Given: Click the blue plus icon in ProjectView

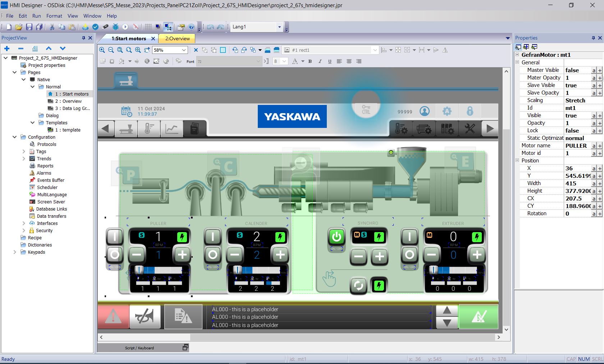Looking at the screenshot, I should point(7,49).
